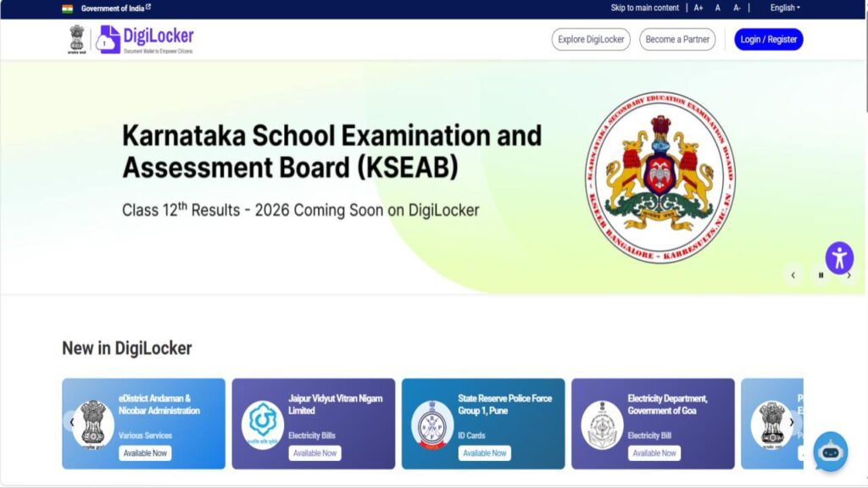868x488 pixels.
Task: Click Become a Partner
Action: click(677, 40)
